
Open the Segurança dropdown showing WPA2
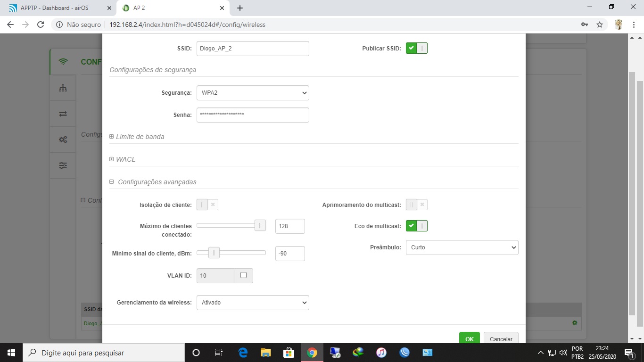click(253, 93)
